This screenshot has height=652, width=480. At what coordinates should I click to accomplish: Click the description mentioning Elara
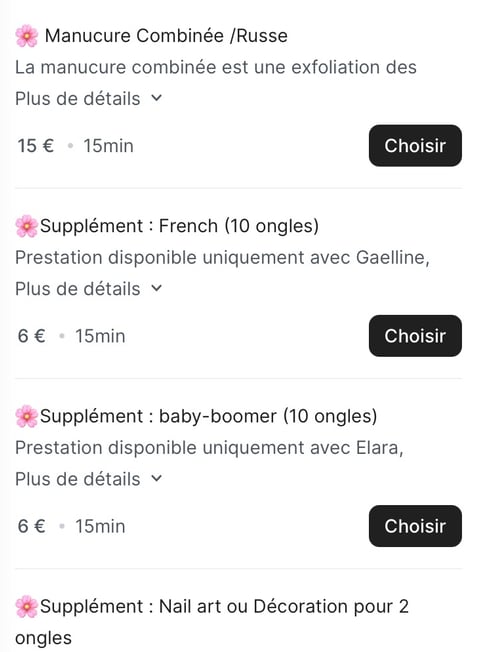(x=209, y=448)
